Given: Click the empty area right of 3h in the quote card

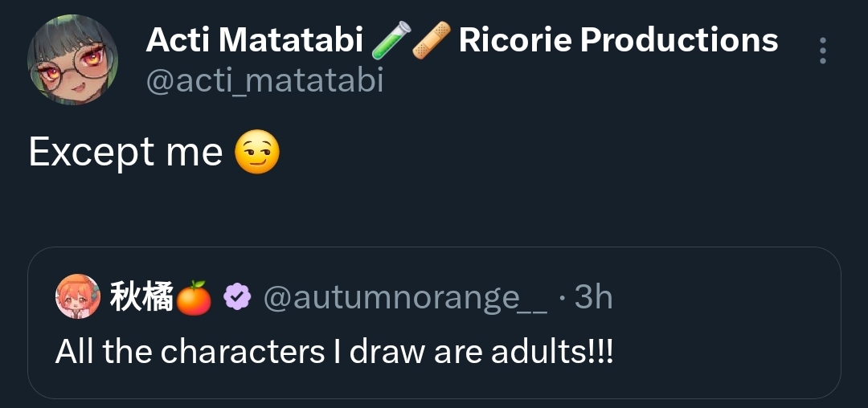Looking at the screenshot, I should [x=723, y=298].
